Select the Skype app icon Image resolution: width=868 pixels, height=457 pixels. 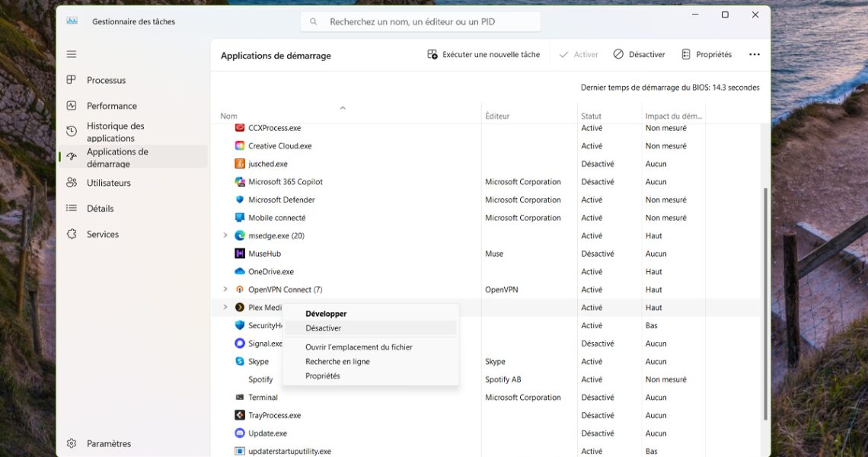(x=240, y=362)
